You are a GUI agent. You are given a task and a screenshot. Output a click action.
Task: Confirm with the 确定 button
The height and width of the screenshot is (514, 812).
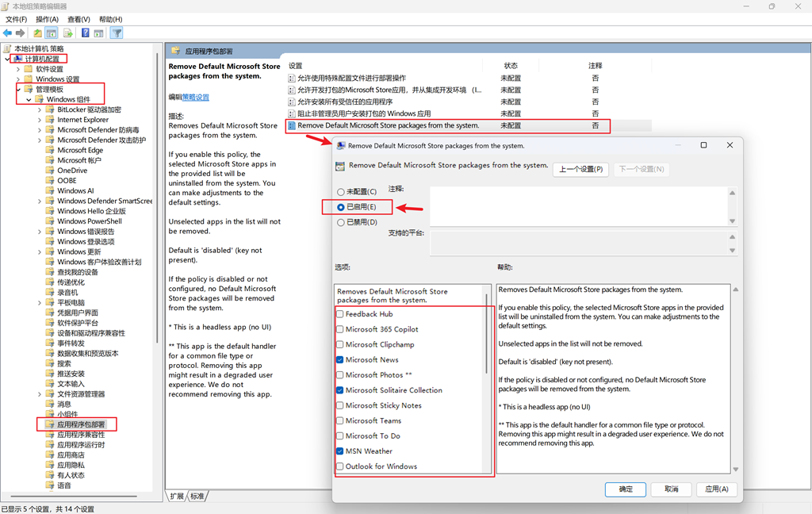coord(626,489)
